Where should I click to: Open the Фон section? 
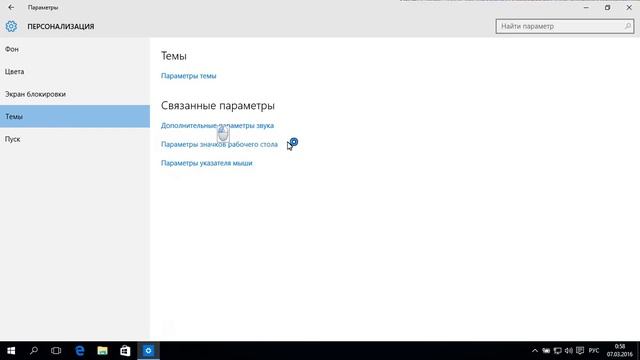75,49
